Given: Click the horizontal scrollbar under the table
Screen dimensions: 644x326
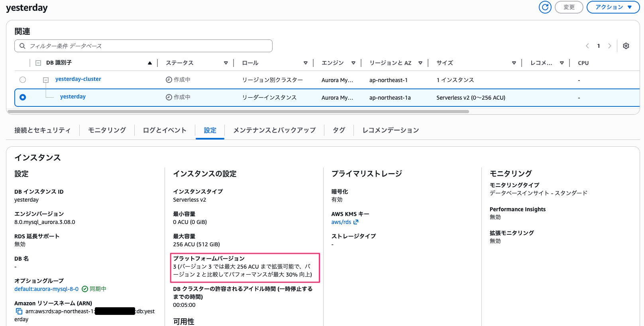Looking at the screenshot, I should click(x=238, y=112).
